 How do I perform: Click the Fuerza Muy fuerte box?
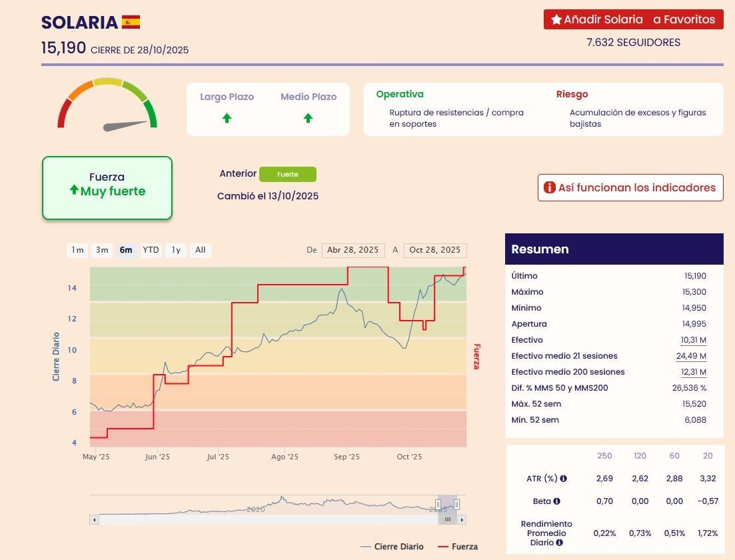click(x=107, y=187)
